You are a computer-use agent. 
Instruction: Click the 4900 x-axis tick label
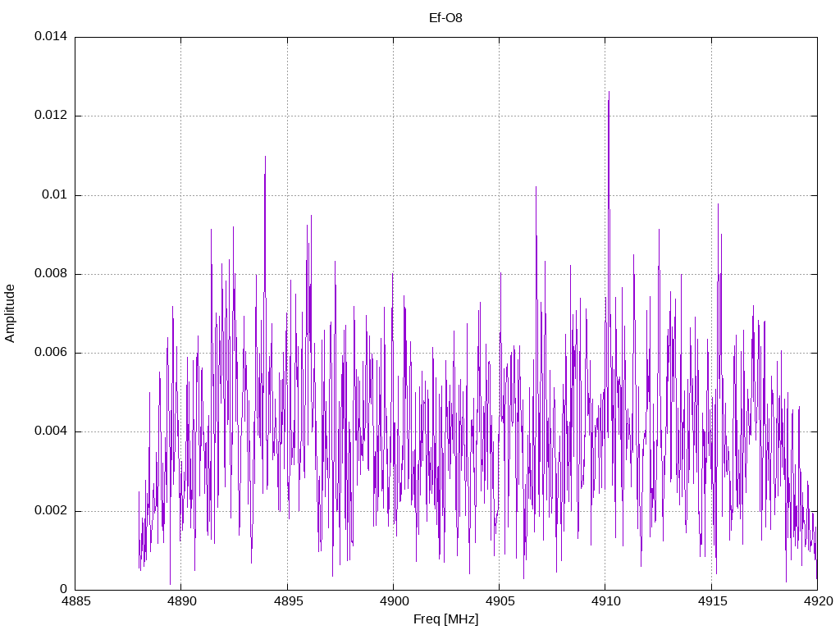click(x=393, y=601)
